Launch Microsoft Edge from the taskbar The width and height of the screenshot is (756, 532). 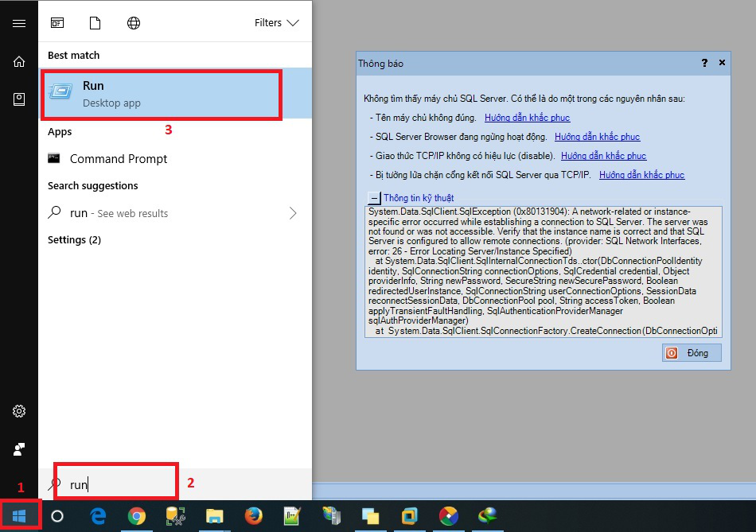(x=99, y=516)
